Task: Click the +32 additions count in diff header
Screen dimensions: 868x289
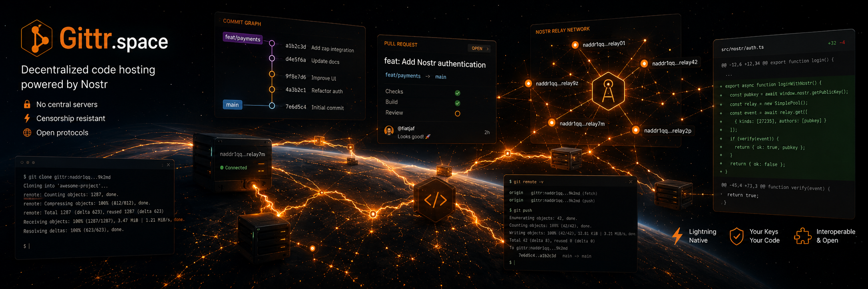Action: 832,43
